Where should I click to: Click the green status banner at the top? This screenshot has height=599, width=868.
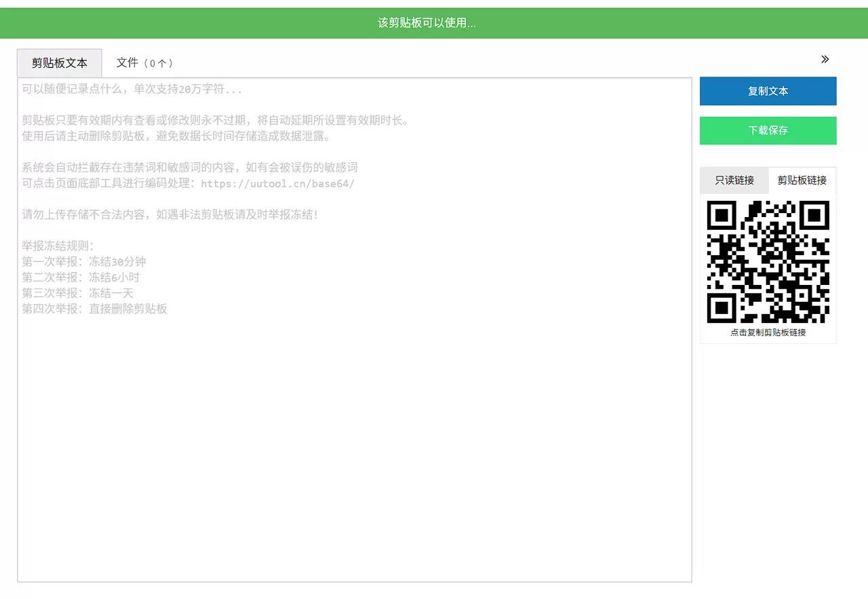(x=427, y=22)
